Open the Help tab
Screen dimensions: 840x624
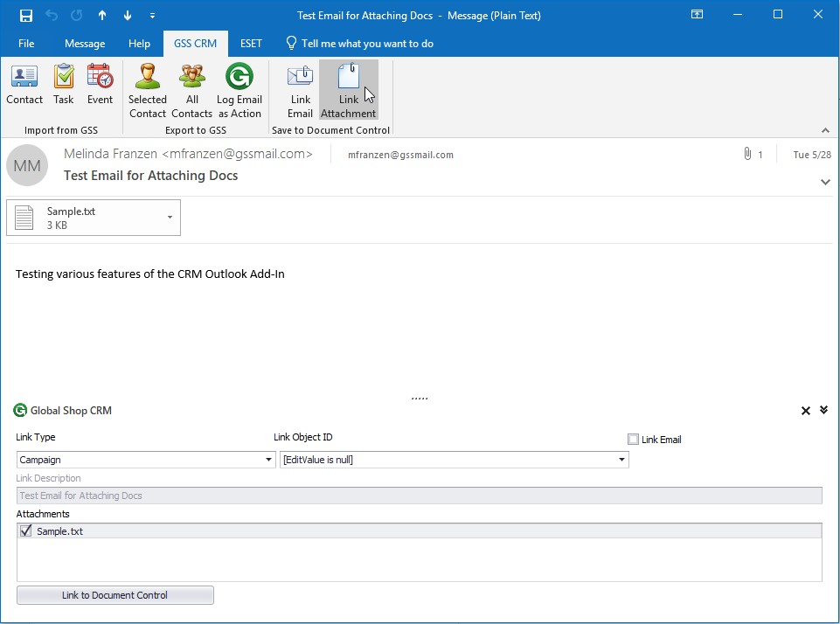tap(139, 44)
